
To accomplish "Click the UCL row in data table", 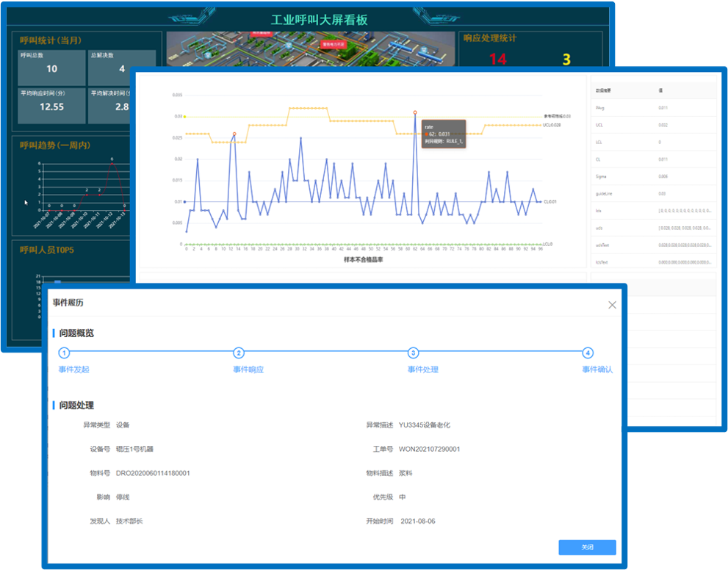I will (x=652, y=125).
